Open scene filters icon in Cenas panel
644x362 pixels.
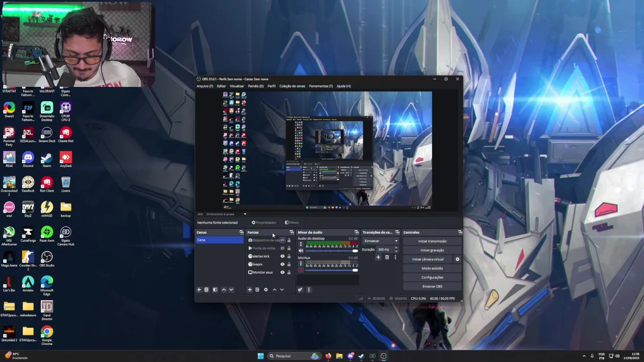click(215, 290)
